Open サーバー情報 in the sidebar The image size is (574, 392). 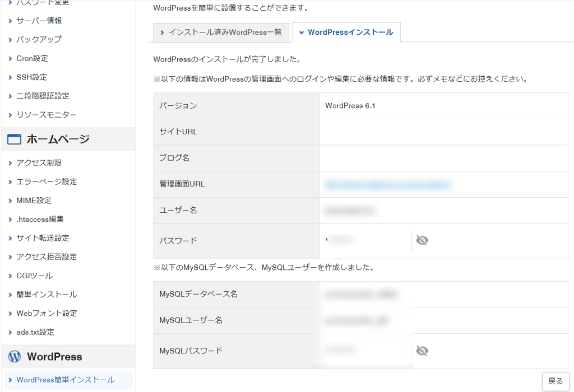(39, 21)
